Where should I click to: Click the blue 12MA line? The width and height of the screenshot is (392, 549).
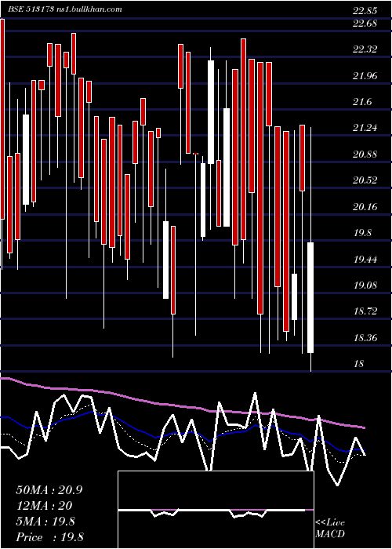click(182, 434)
